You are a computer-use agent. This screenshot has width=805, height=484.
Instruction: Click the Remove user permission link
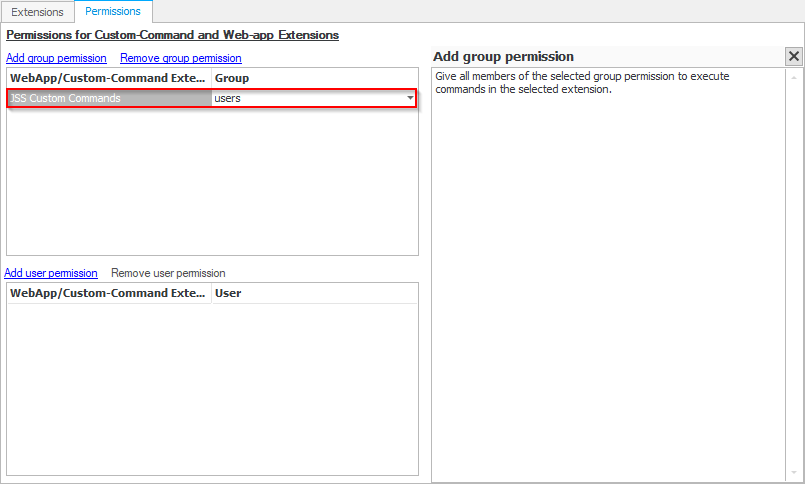pyautogui.click(x=168, y=273)
